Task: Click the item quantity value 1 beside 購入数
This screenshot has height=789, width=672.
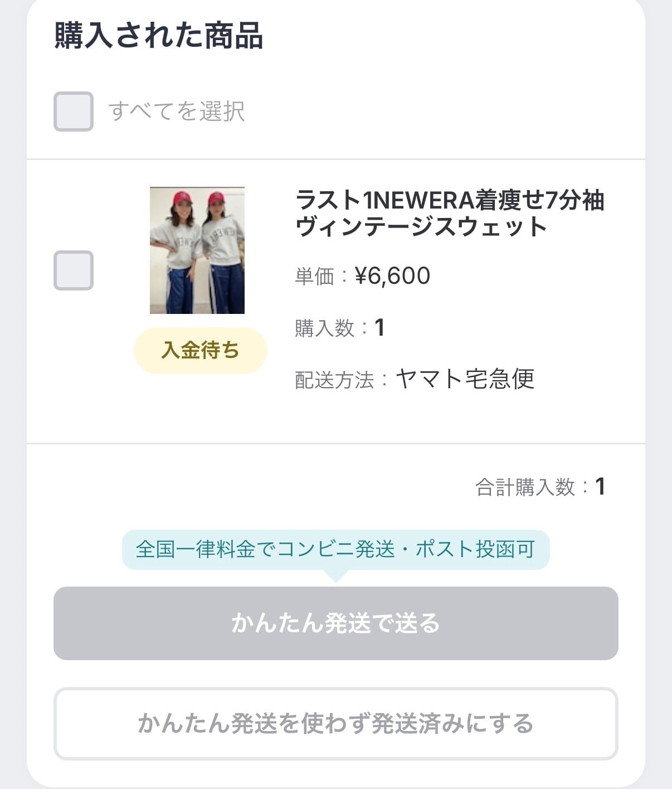Action: tap(379, 328)
